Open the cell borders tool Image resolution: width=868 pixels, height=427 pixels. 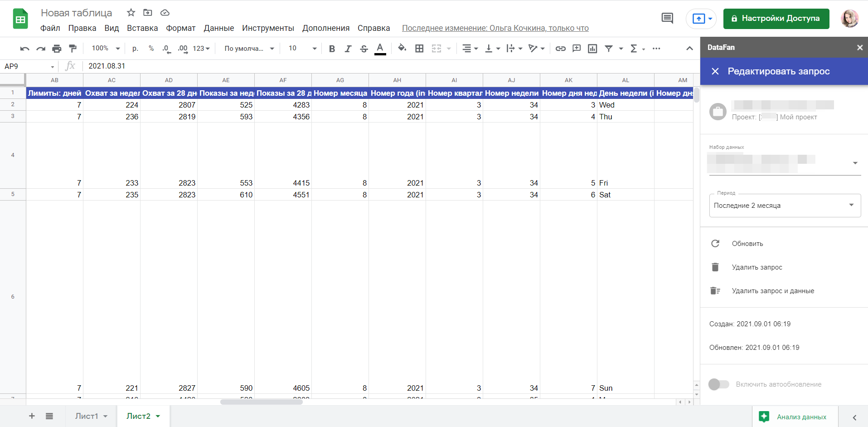pos(419,49)
